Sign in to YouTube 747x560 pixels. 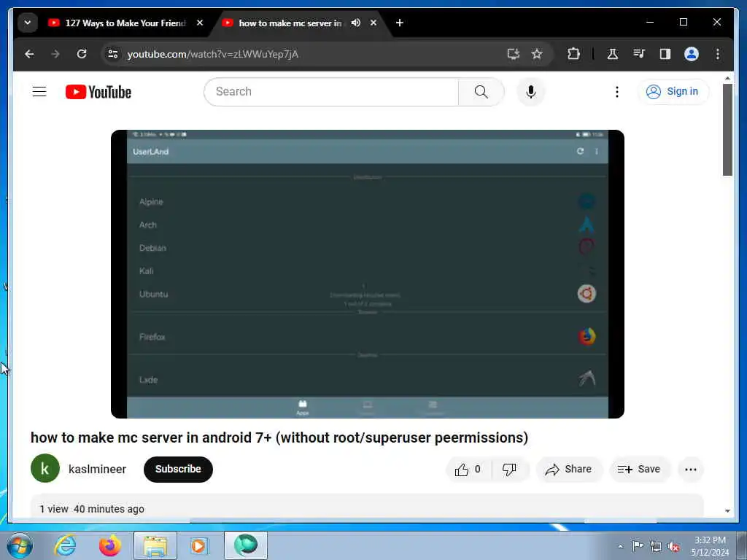point(673,91)
